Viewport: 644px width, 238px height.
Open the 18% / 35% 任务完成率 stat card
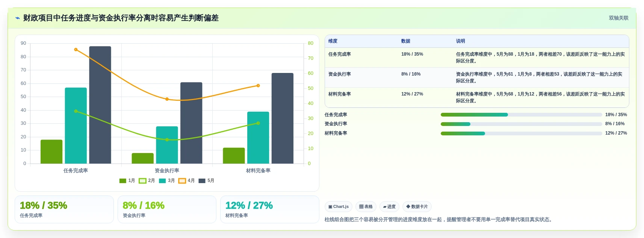pyautogui.click(x=64, y=209)
